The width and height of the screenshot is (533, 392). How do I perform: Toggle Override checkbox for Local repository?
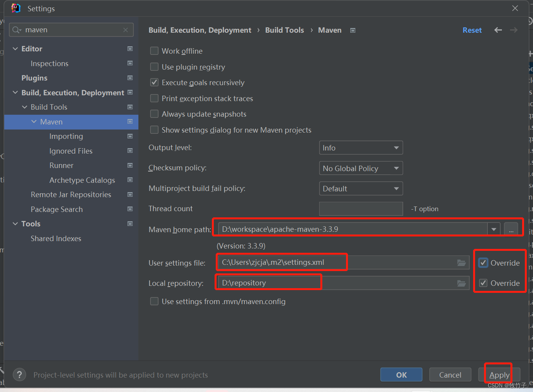(483, 283)
